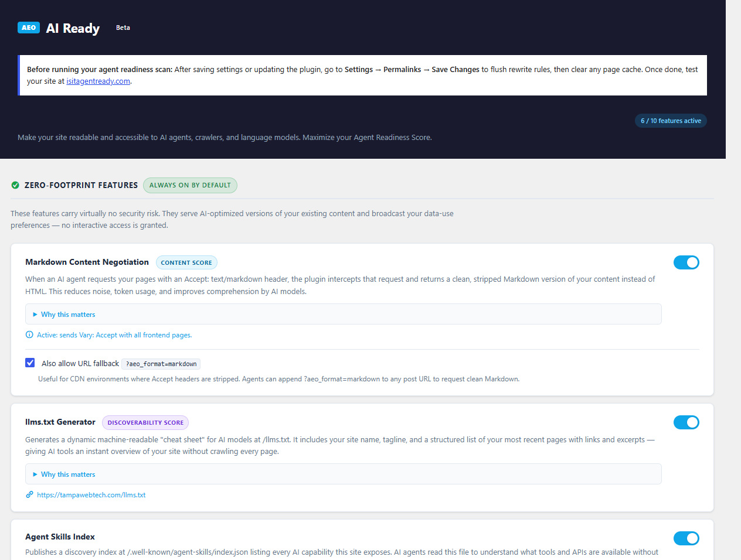741x560 pixels.
Task: Open the isitagentready.com link
Action: coord(98,81)
